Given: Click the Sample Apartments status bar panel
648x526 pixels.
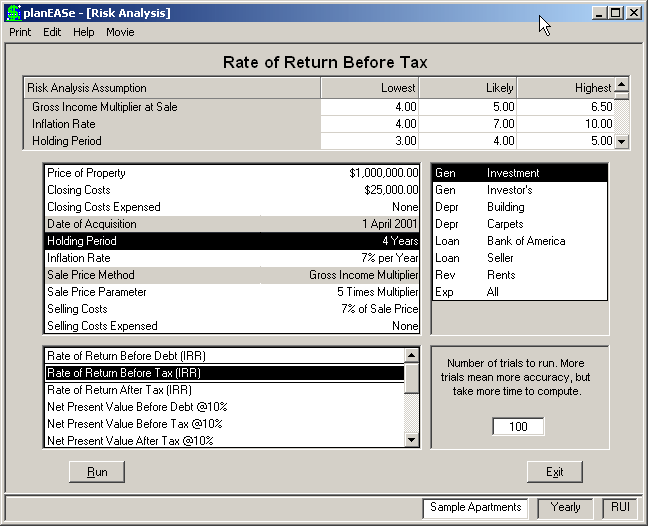Looking at the screenshot, I should pyautogui.click(x=475, y=507).
